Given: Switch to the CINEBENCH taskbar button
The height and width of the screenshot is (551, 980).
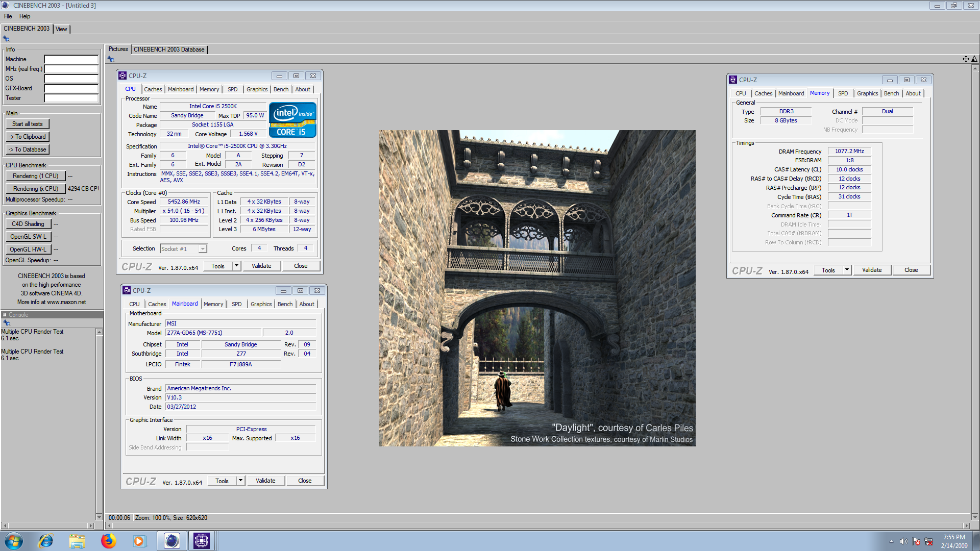Looking at the screenshot, I should (172, 541).
